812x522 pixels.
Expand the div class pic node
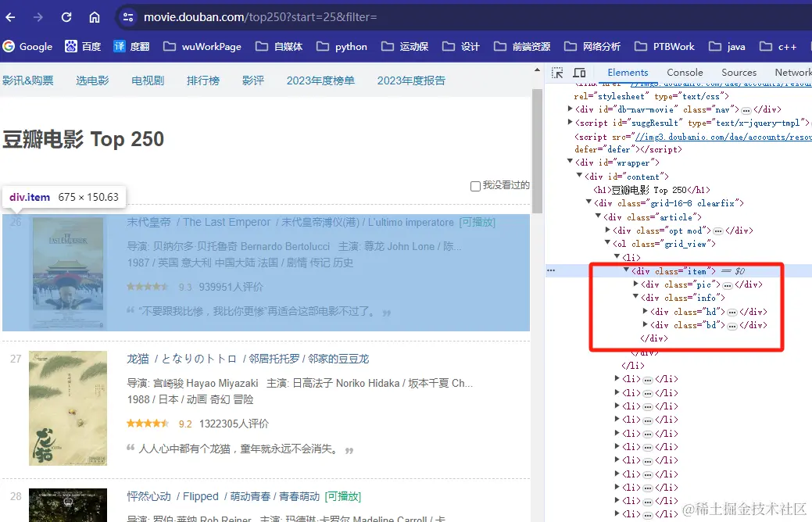[636, 284]
